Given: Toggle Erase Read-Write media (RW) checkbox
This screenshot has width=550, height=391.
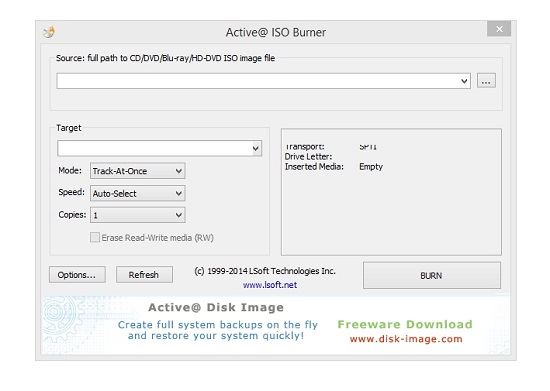Looking at the screenshot, I should coord(95,237).
